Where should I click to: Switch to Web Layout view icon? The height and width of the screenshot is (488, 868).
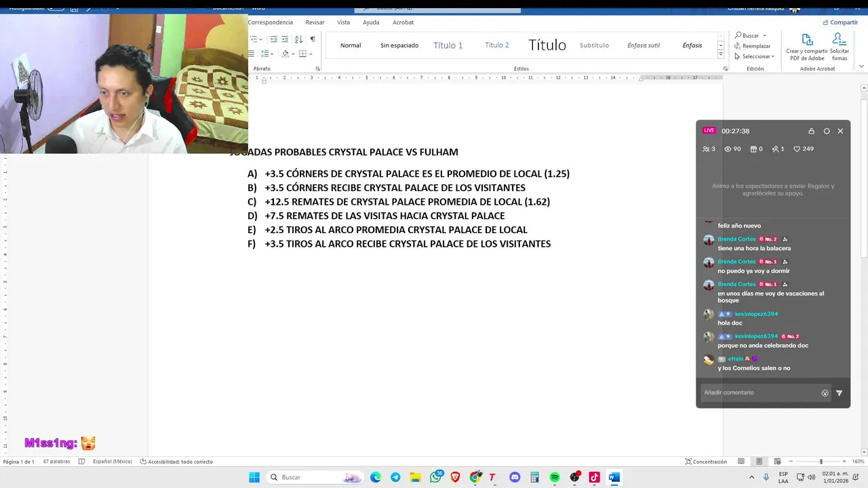[x=777, y=462]
